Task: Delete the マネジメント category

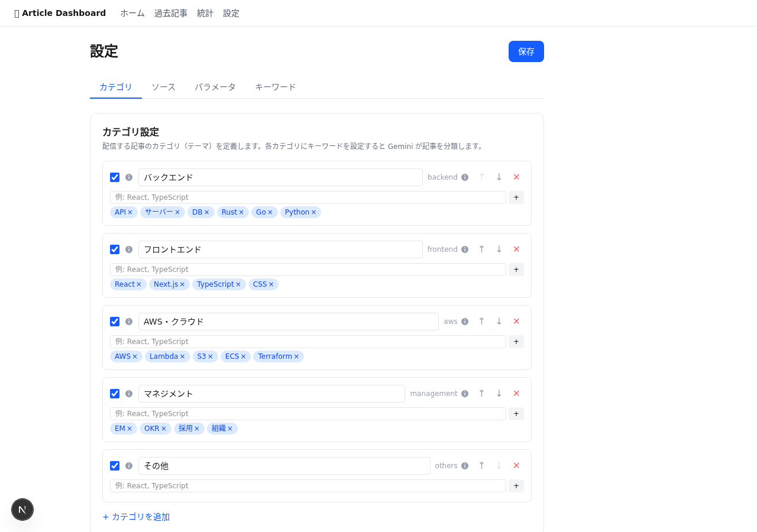Action: pos(516,394)
